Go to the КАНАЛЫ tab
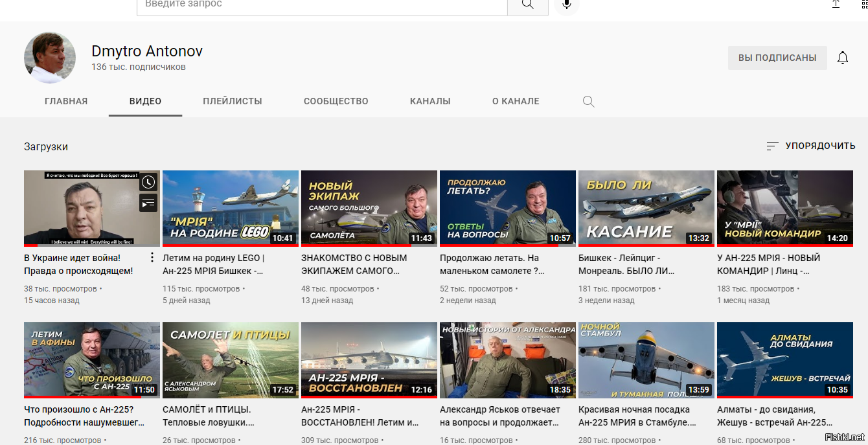 pos(430,101)
